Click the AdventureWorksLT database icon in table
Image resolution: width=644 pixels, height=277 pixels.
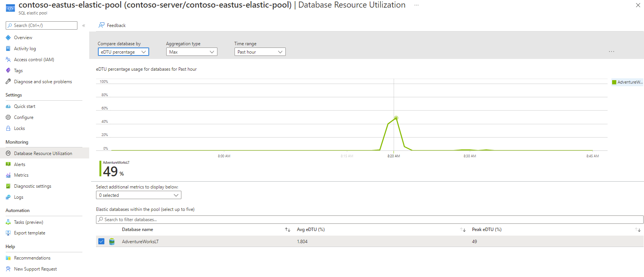(112, 242)
